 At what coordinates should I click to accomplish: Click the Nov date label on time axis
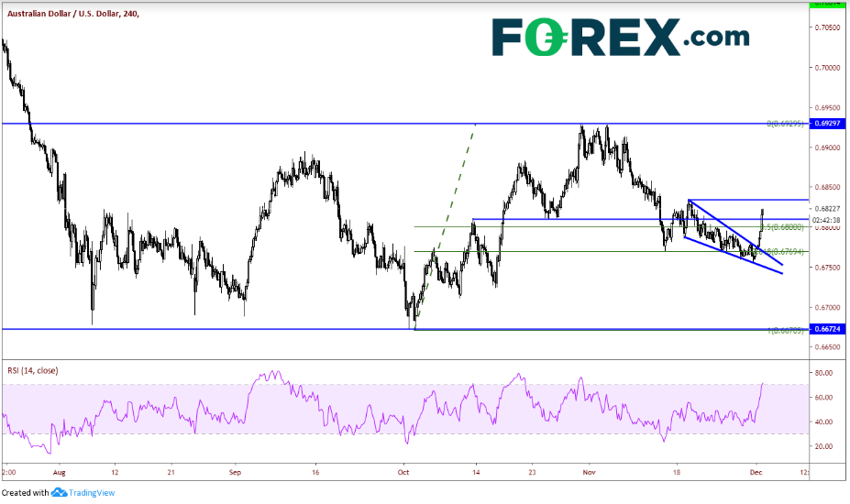pos(590,473)
